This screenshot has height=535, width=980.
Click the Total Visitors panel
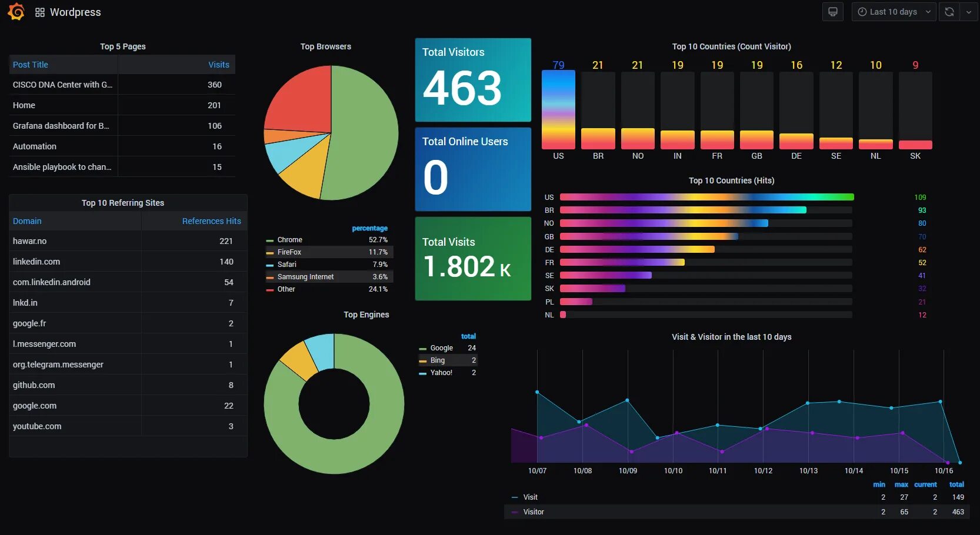coord(472,79)
